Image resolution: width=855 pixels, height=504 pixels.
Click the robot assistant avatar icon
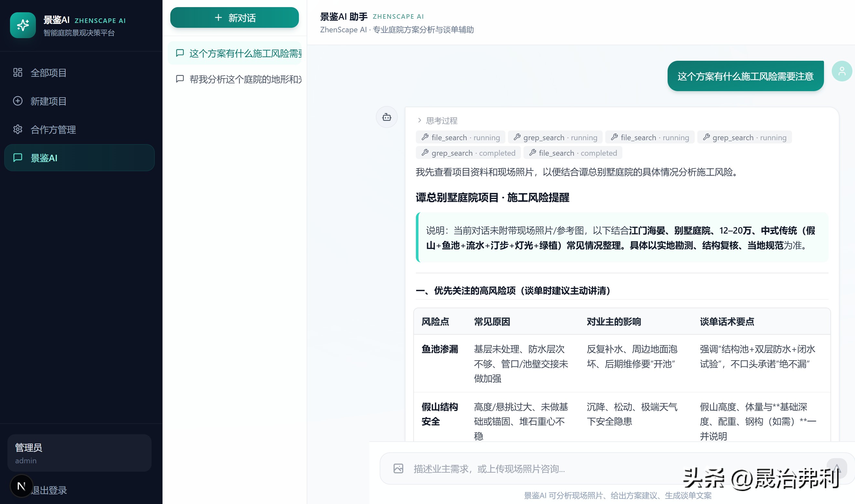click(x=386, y=117)
